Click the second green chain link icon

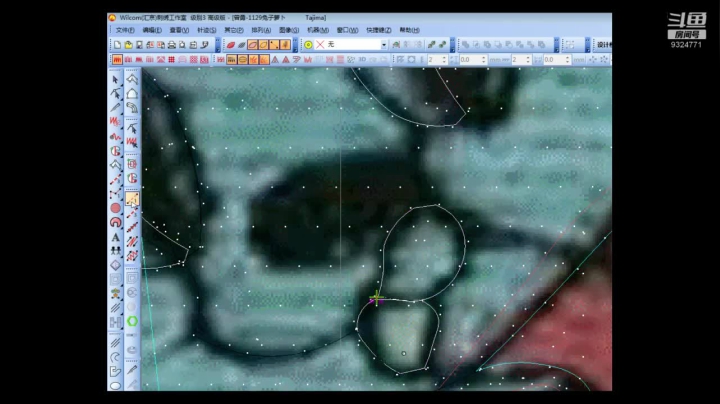[442, 45]
